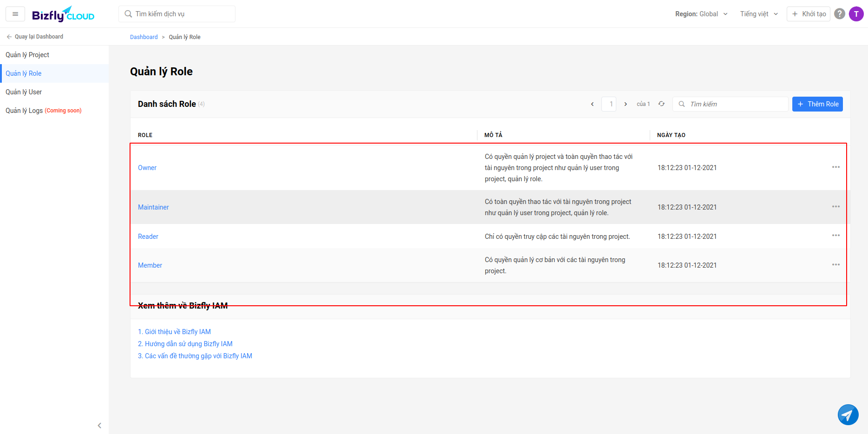Expand the Region Global dropdown

coord(701,14)
